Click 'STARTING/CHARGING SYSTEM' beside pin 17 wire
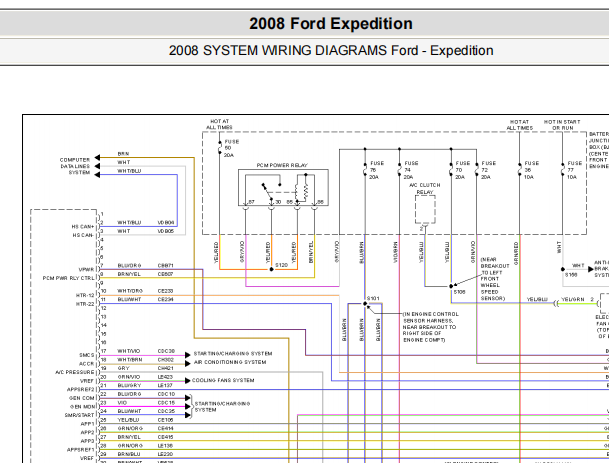This screenshot has height=463, width=609. point(233,353)
